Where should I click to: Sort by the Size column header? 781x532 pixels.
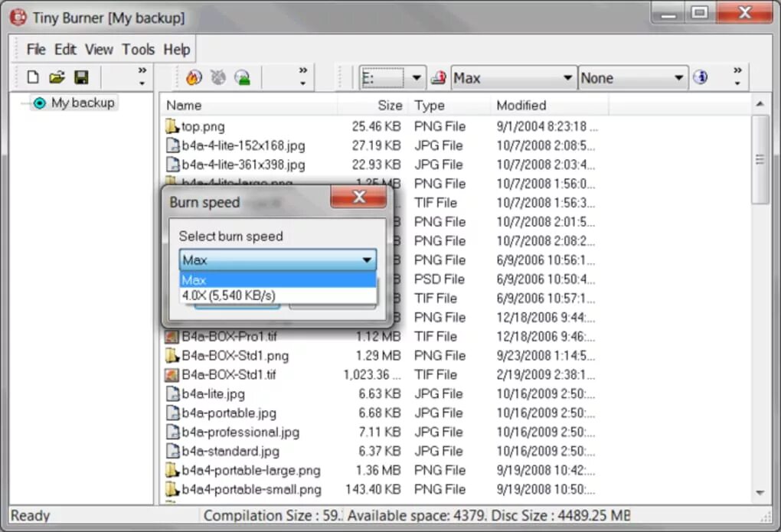click(x=373, y=106)
